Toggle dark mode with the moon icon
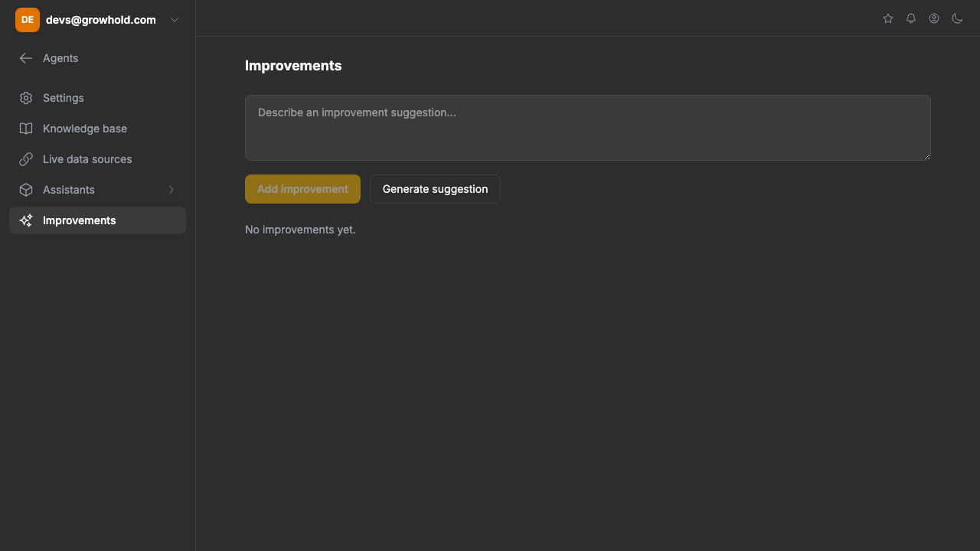 pyautogui.click(x=957, y=18)
